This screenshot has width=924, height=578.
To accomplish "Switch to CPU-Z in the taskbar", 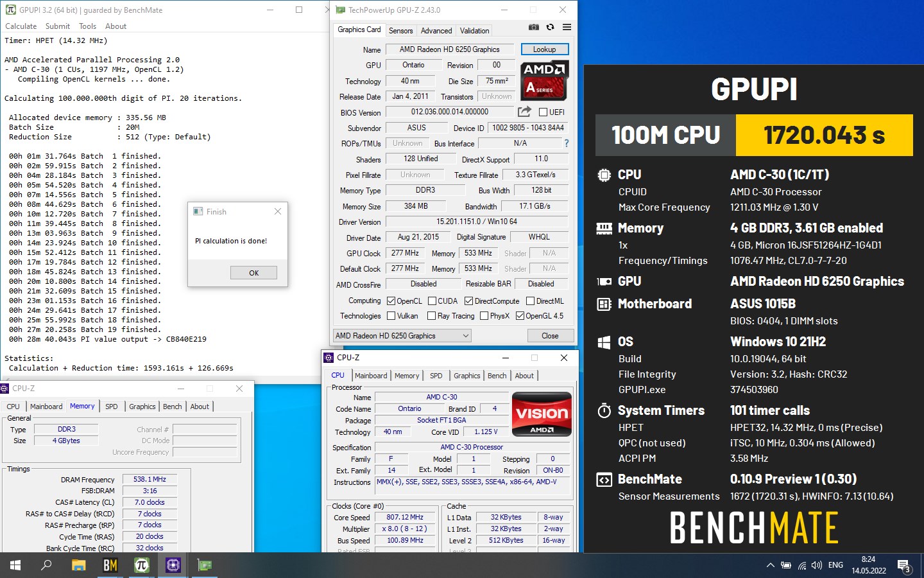I will point(173,565).
